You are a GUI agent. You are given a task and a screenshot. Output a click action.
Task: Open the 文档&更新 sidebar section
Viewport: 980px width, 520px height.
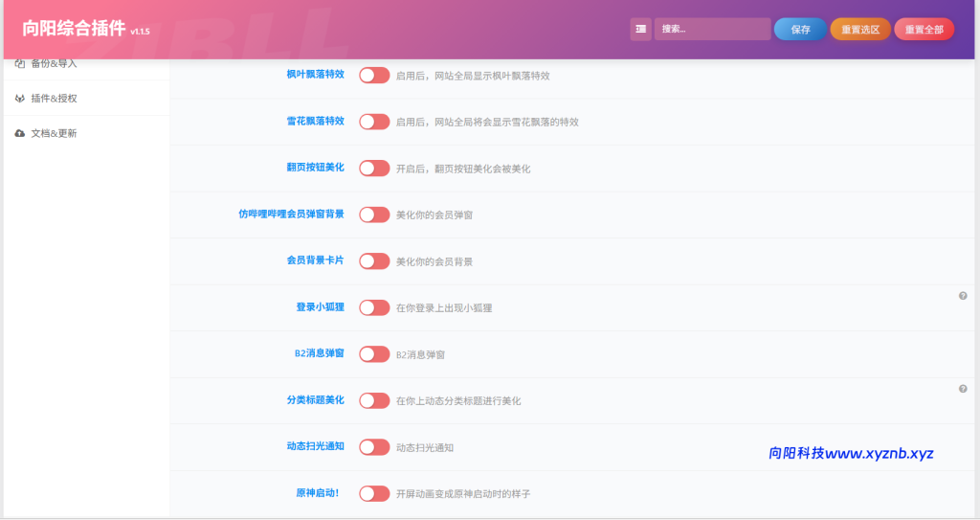point(86,133)
